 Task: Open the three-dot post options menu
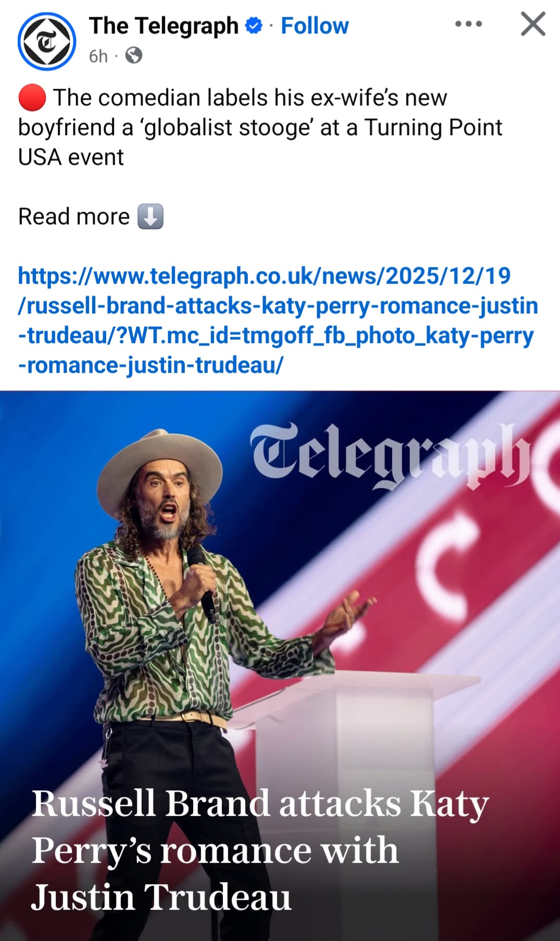(x=468, y=24)
